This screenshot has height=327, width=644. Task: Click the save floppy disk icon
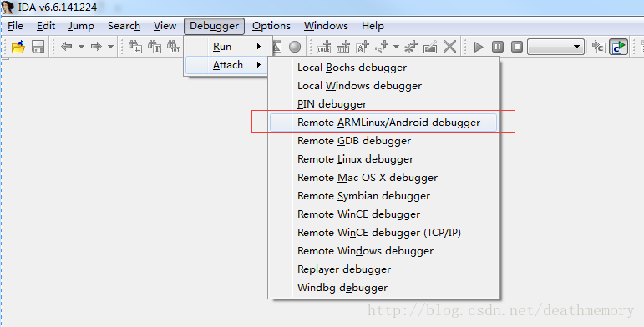[38, 47]
